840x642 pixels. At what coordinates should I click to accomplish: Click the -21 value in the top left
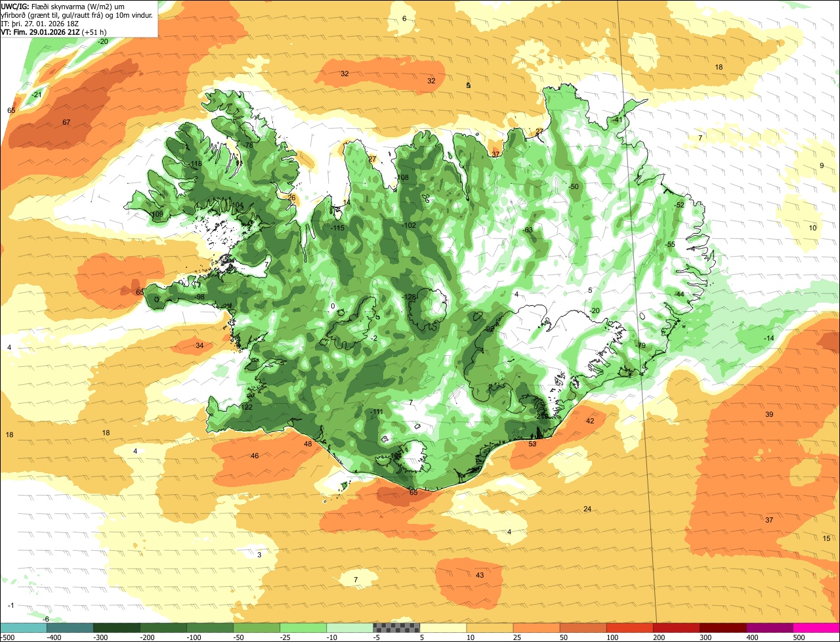click(x=37, y=95)
